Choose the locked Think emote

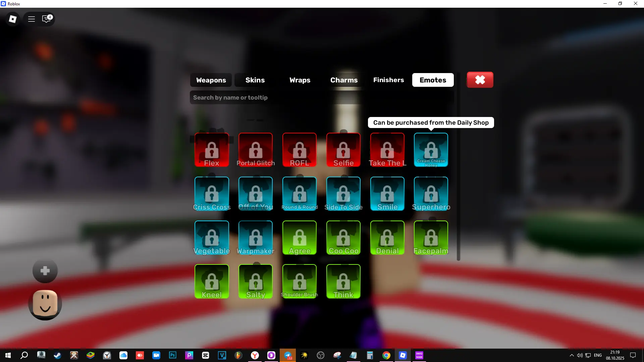point(343,282)
